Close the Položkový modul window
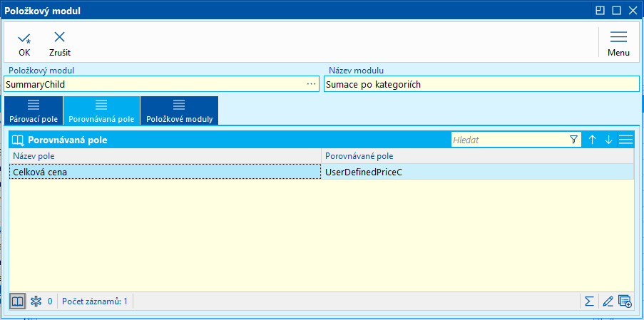 (x=633, y=11)
